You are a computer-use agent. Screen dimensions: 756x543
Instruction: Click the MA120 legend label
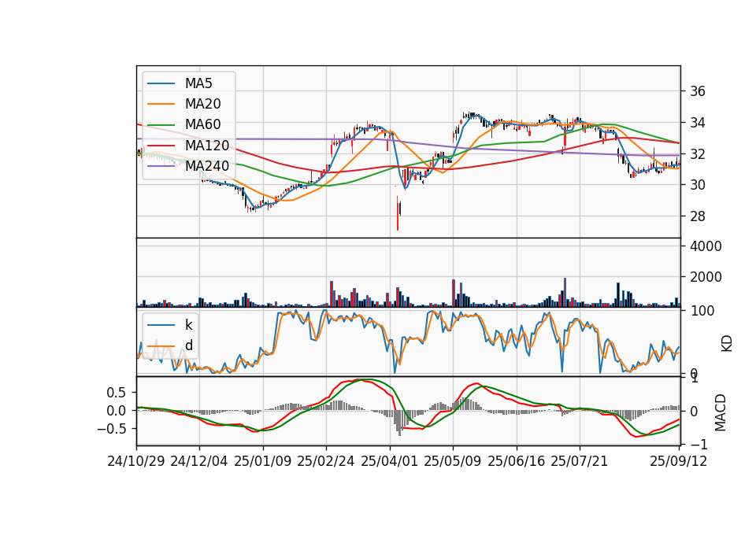click(x=207, y=146)
